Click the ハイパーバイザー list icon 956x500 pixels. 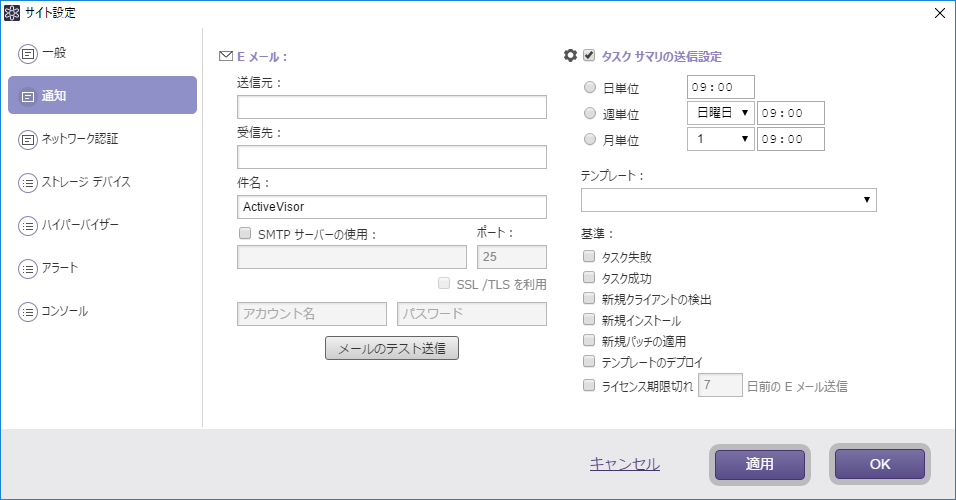click(x=28, y=225)
